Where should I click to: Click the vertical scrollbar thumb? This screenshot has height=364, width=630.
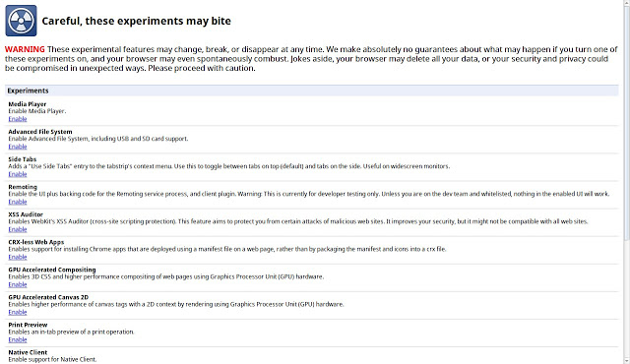click(627, 122)
